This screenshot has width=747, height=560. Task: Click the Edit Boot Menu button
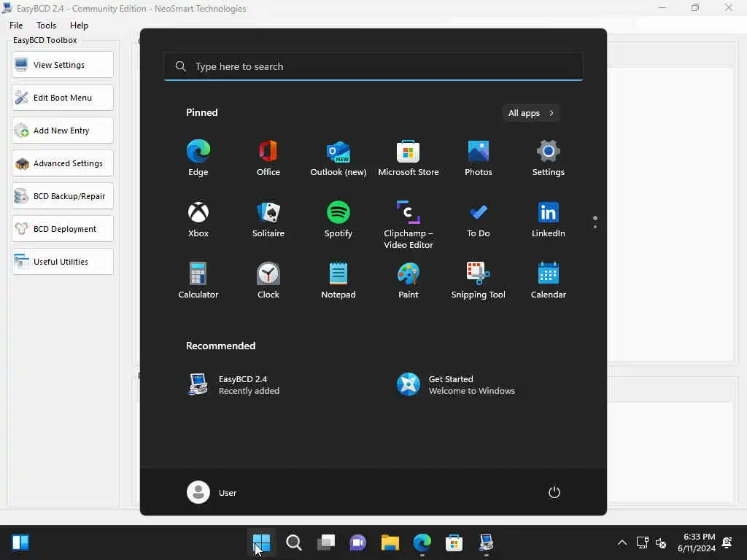pyautogui.click(x=63, y=98)
